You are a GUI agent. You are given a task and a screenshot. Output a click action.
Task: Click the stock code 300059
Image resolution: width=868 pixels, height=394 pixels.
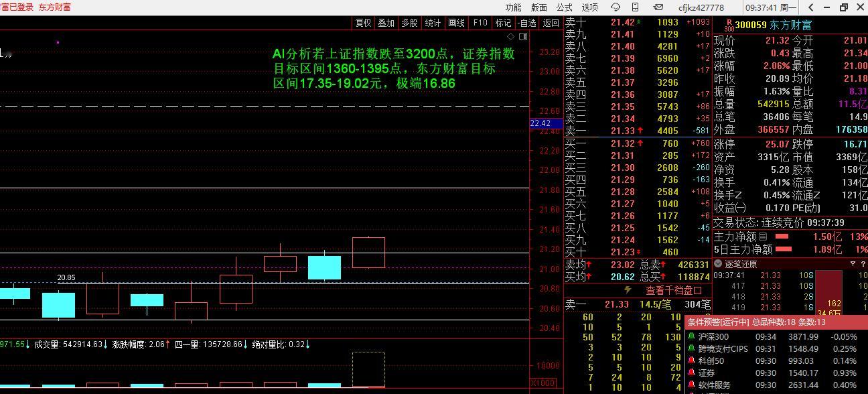(x=750, y=25)
